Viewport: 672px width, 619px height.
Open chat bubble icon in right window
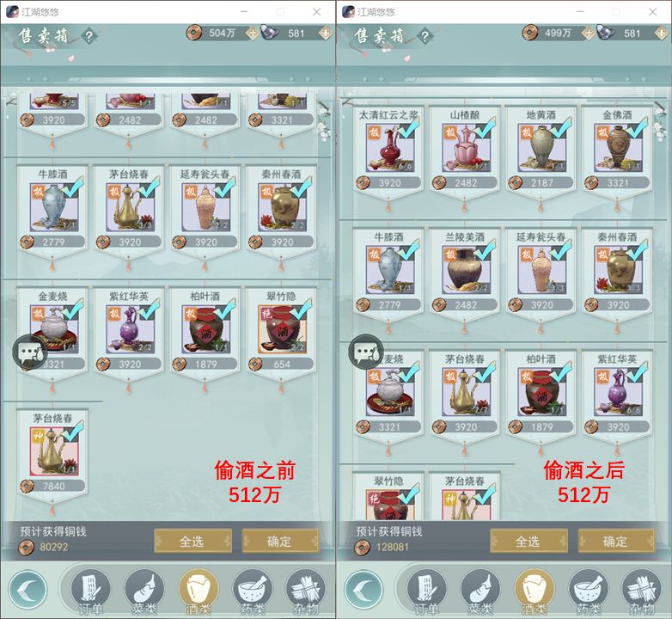pos(365,352)
